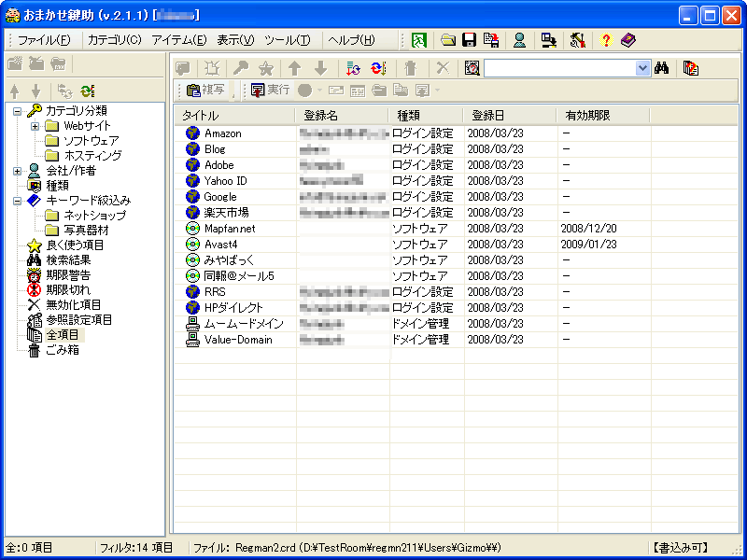Click the move item up arrow icon
The width and height of the screenshot is (747, 560).
[295, 68]
